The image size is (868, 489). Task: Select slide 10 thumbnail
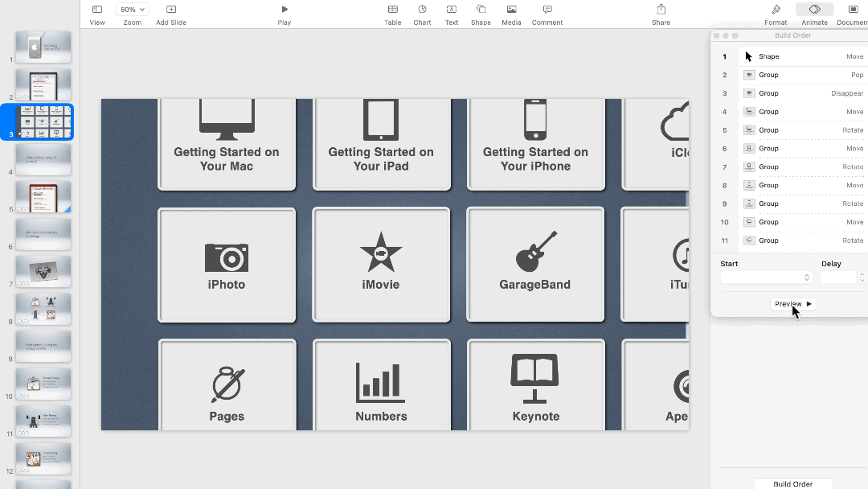43,384
